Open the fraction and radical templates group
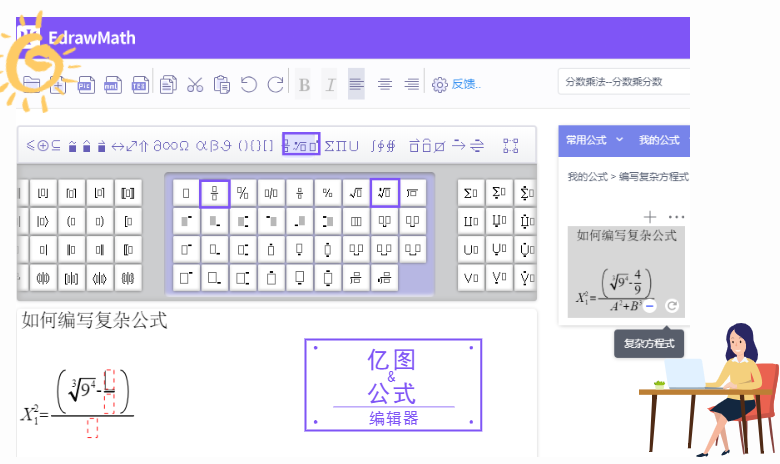Viewport: 780px width, 464px height. 301,144
